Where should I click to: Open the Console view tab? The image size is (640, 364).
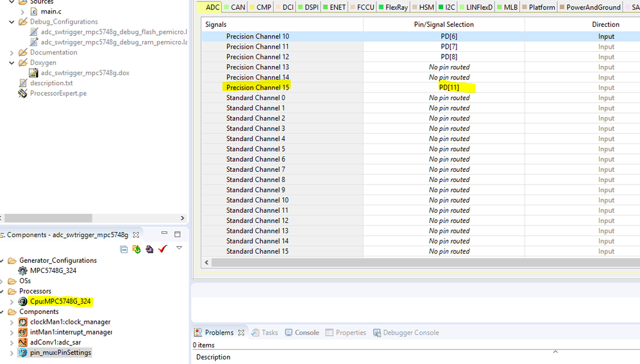click(x=302, y=333)
